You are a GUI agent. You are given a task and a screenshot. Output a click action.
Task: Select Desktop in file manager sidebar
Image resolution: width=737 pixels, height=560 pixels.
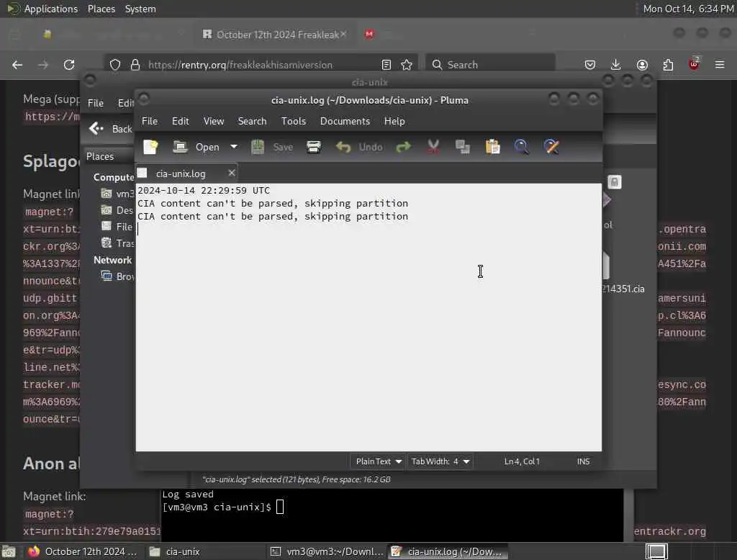click(117, 210)
